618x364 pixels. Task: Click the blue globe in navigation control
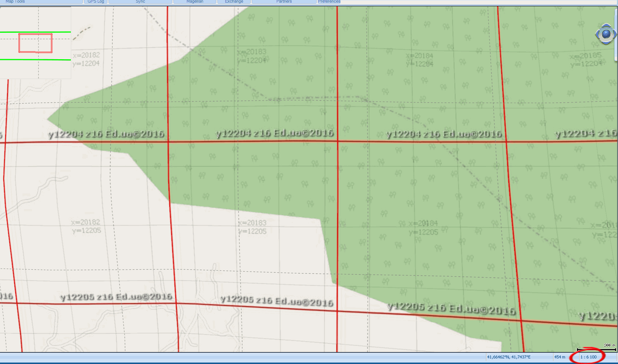click(606, 34)
